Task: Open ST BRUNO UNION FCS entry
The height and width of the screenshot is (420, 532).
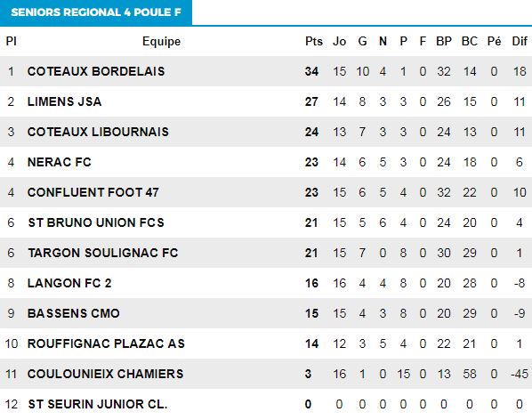Action: [x=96, y=222]
